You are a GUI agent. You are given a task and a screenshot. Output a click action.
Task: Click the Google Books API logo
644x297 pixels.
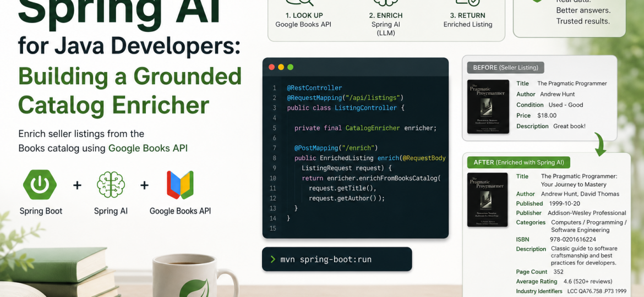180,185
